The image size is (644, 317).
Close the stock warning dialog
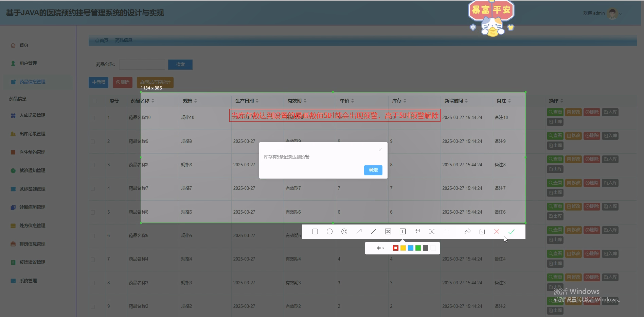point(380,150)
